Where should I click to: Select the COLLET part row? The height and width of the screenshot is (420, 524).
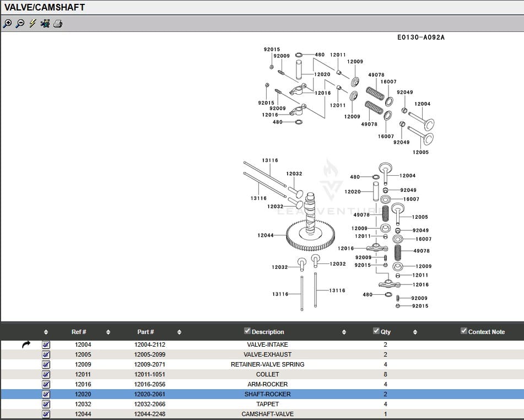coord(267,374)
